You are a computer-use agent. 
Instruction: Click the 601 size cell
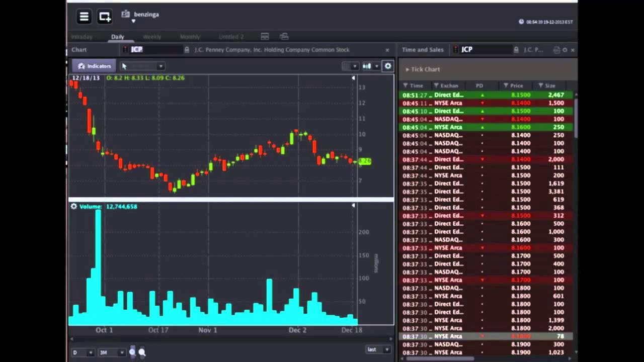tap(558, 296)
